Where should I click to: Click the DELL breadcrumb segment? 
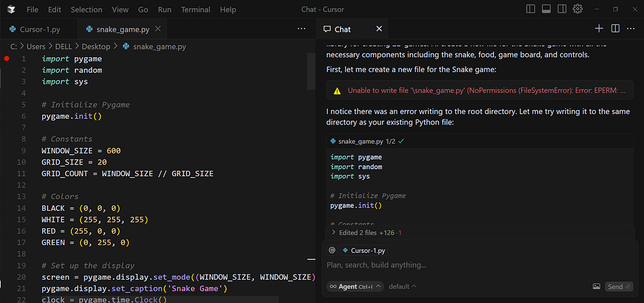coord(64,46)
